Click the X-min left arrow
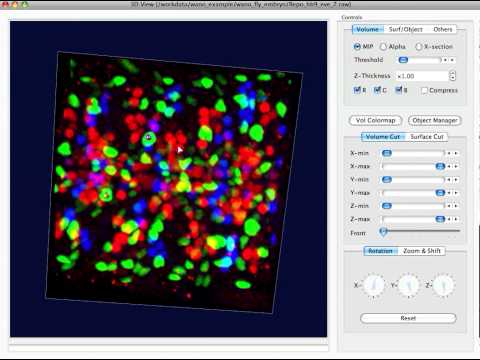The height and width of the screenshot is (360, 480). pyautogui.click(x=449, y=153)
